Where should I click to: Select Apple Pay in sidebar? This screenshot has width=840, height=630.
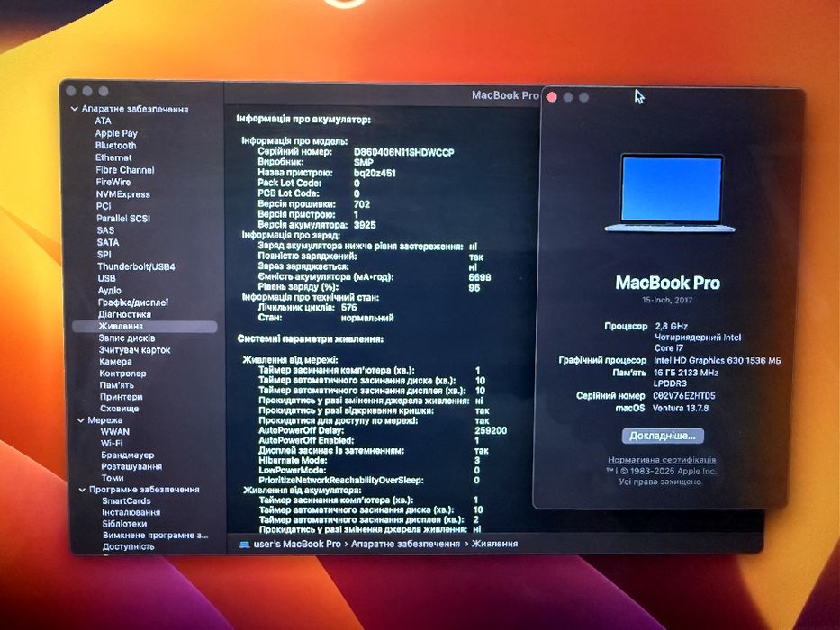click(x=116, y=133)
